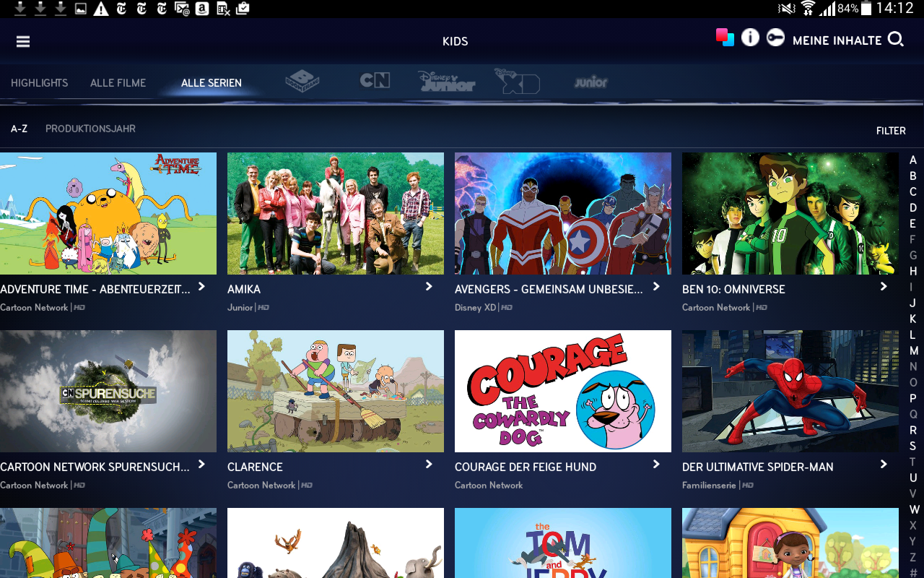Sort series by A-Z

pyautogui.click(x=19, y=129)
